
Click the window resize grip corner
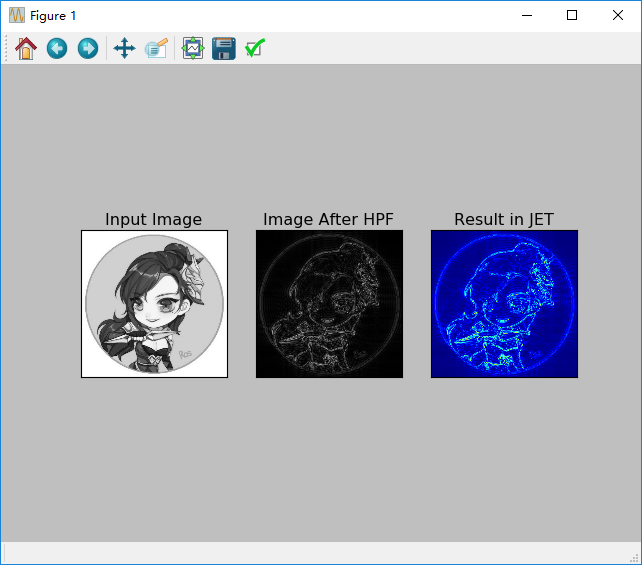click(634, 558)
